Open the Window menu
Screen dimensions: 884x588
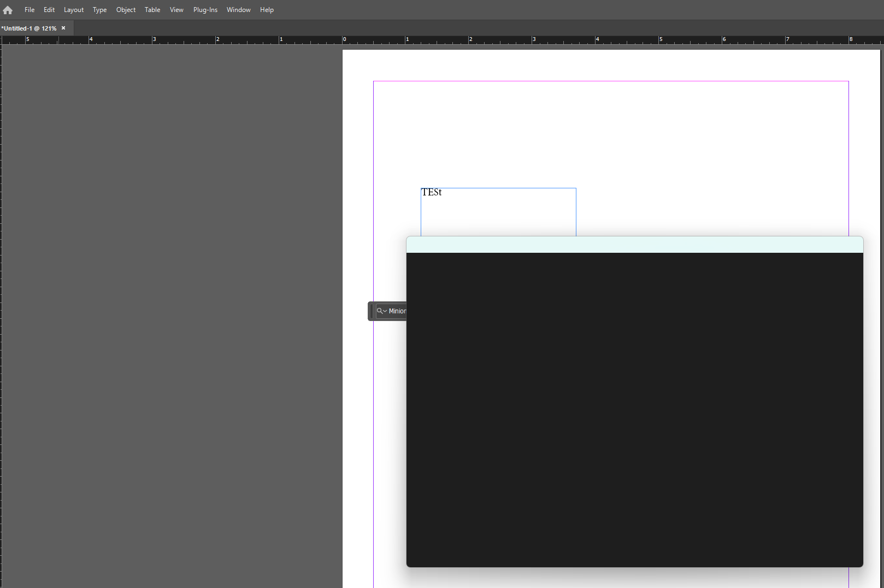pos(238,9)
